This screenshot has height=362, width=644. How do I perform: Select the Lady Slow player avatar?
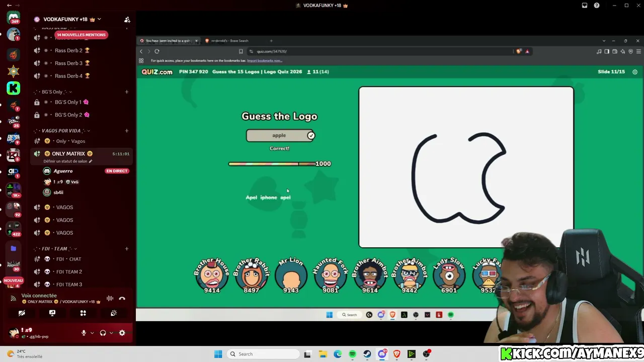point(449,275)
